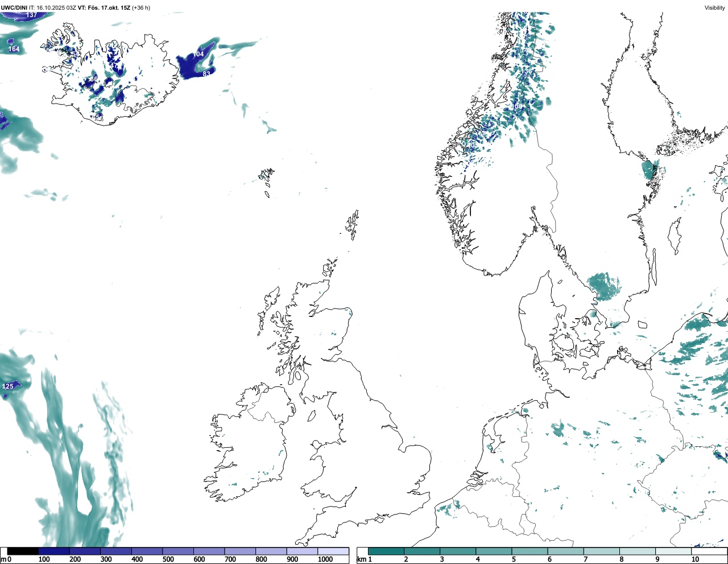Click the black 0–100 m legend swatch
The height and width of the screenshot is (564, 728).
pyautogui.click(x=23, y=551)
